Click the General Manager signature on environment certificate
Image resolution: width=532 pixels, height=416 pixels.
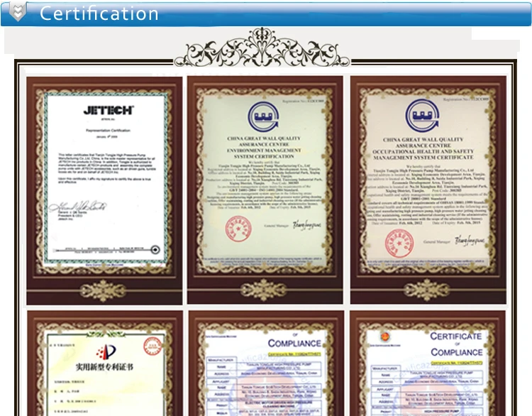pos(307,225)
